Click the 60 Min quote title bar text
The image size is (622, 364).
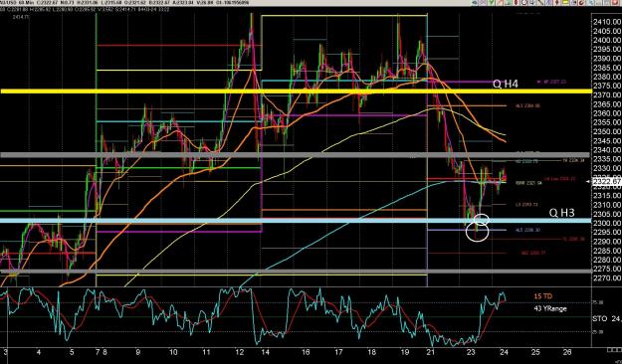click(x=125, y=2)
